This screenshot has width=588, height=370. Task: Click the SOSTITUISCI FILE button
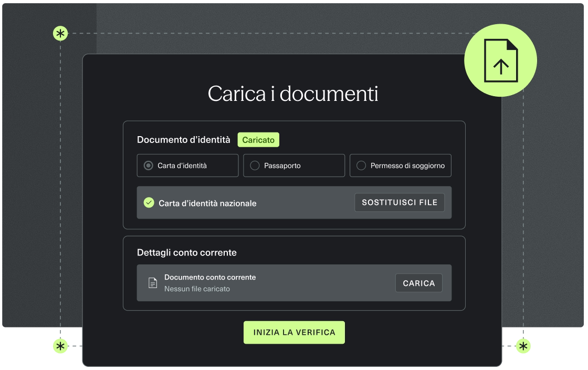tap(400, 202)
